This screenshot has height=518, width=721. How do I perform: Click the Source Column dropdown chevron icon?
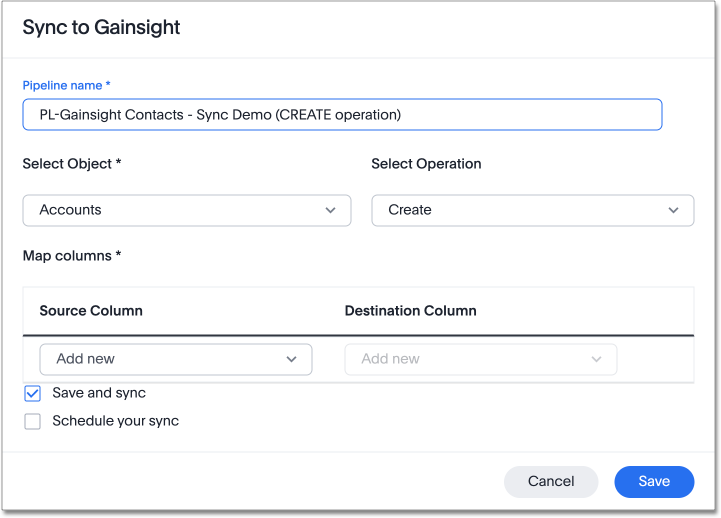point(292,359)
